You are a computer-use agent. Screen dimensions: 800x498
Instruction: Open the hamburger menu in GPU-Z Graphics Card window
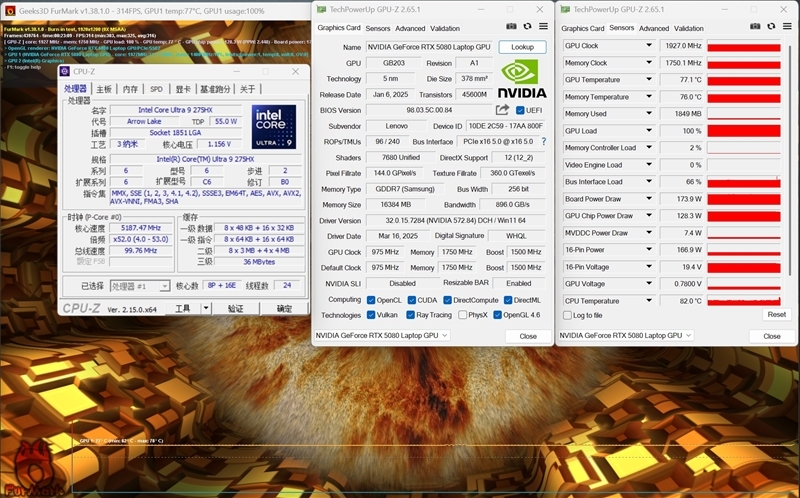[543, 26]
